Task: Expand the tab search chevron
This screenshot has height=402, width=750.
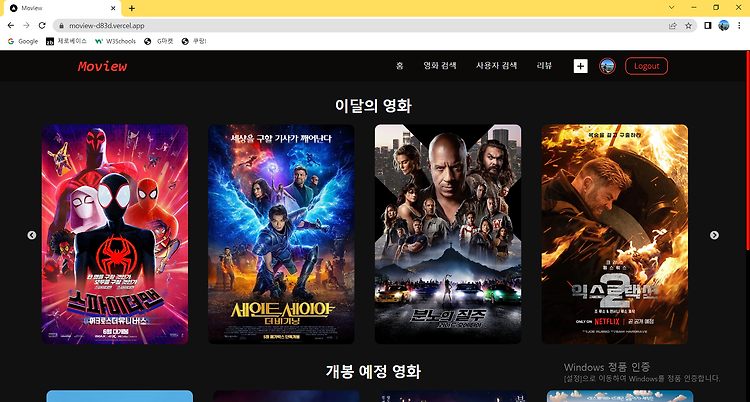Action: tap(672, 8)
